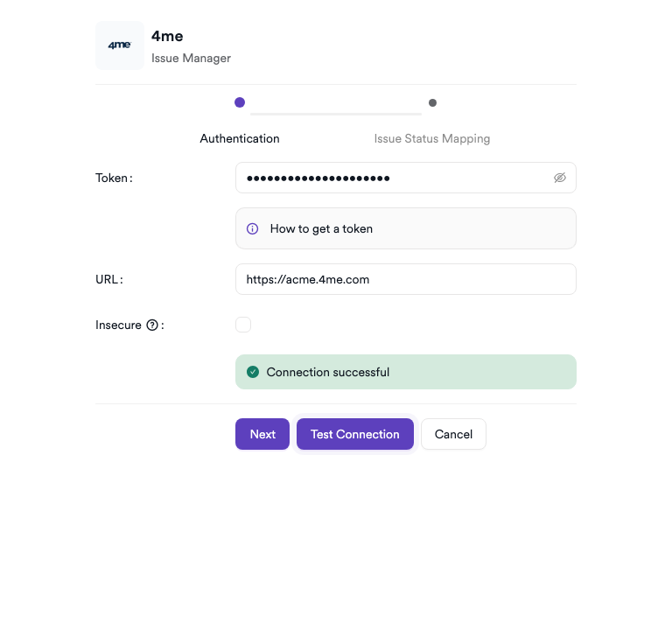Screen dimensions: 672x630
Task: Click into the URL input field
Action: click(406, 279)
